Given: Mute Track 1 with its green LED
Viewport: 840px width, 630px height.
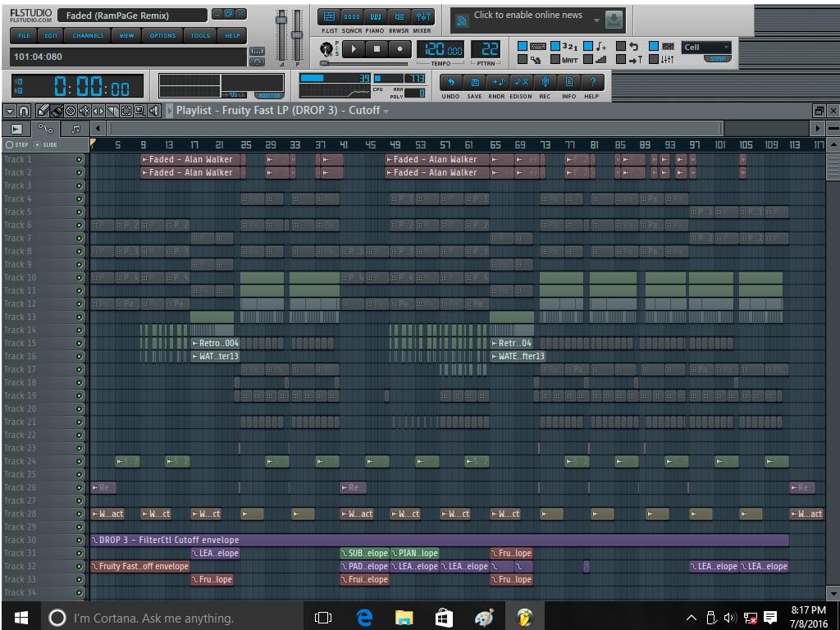Looking at the screenshot, I should [80, 160].
